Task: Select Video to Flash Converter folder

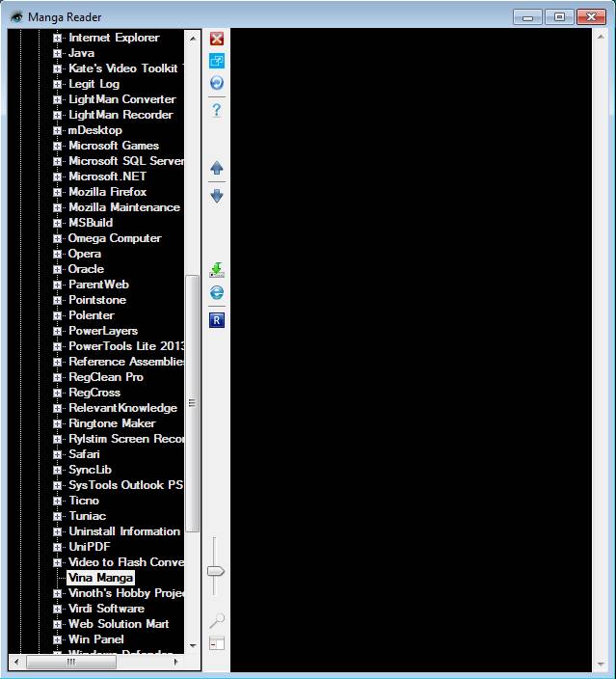Action: click(125, 562)
